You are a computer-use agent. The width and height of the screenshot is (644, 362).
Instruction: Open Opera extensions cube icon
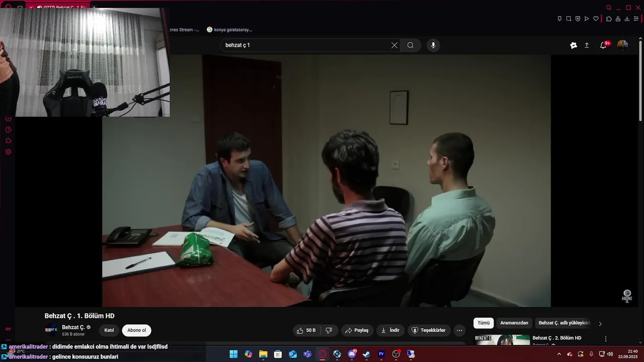[x=609, y=19]
